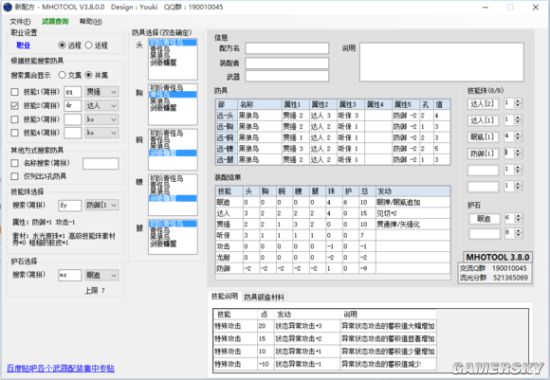
Task: Select highlighted item in the 头 armor list
Action: click(x=173, y=43)
